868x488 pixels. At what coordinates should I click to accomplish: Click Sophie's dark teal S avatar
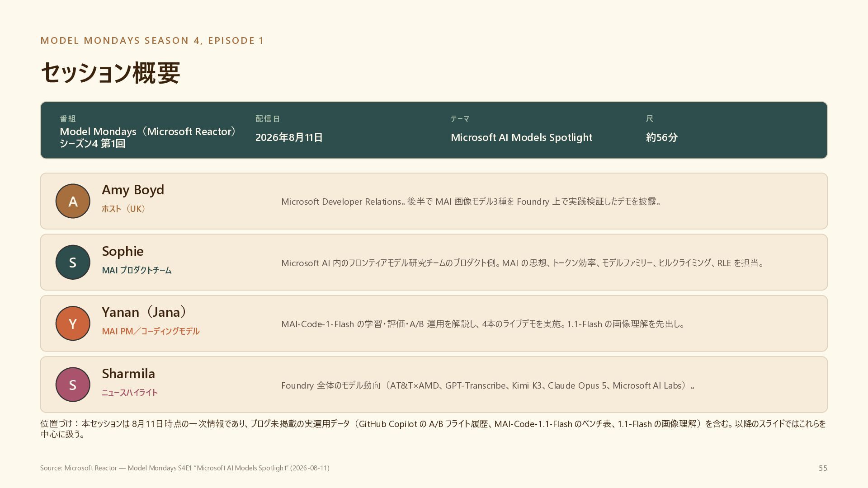(x=73, y=262)
